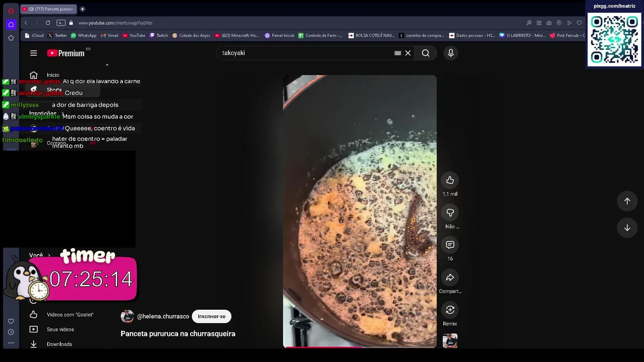Add page to bookmarks with heart icon
Screen dimensions: 644x362
click(x=579, y=23)
